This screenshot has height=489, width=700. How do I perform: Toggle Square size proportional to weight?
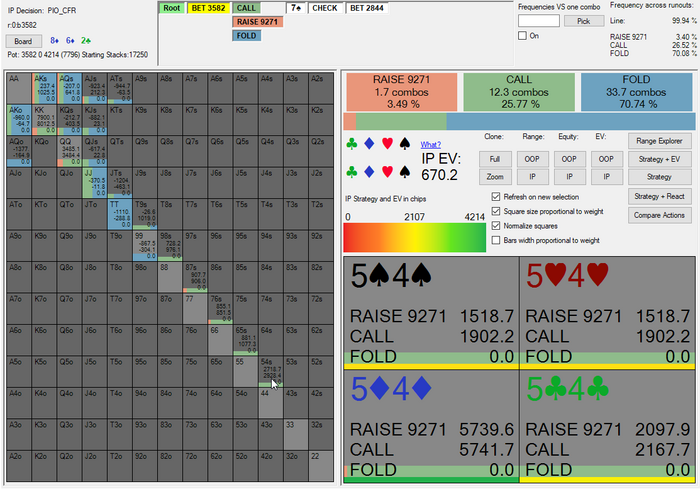[x=496, y=211]
